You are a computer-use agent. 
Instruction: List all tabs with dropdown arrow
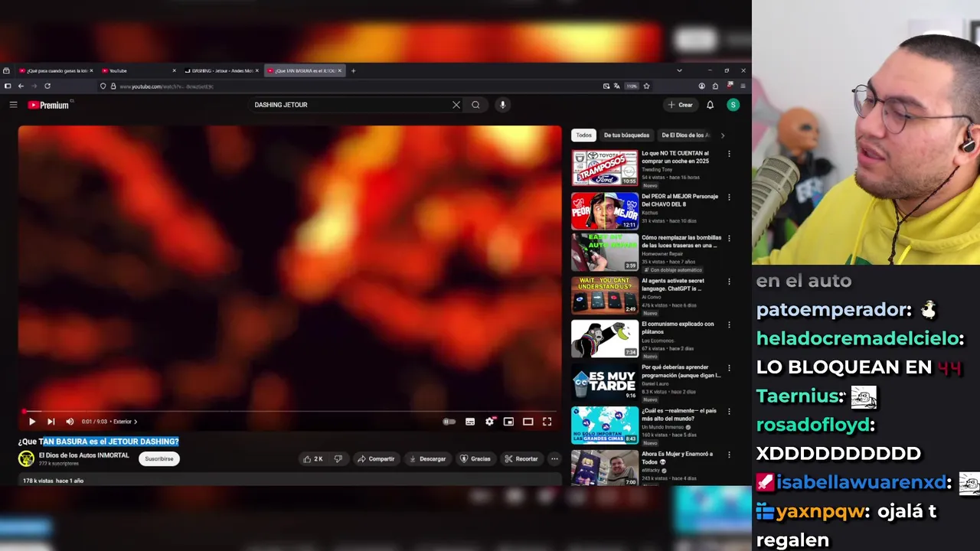(679, 70)
